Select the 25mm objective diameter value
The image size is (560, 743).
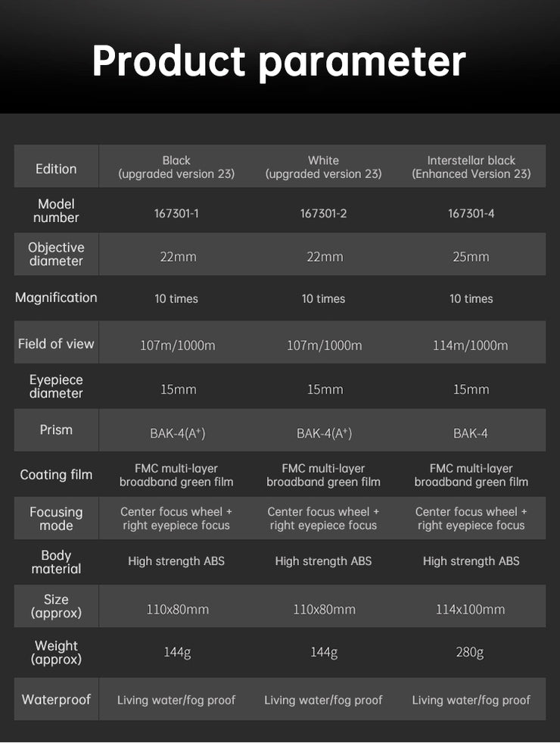pyautogui.click(x=471, y=257)
